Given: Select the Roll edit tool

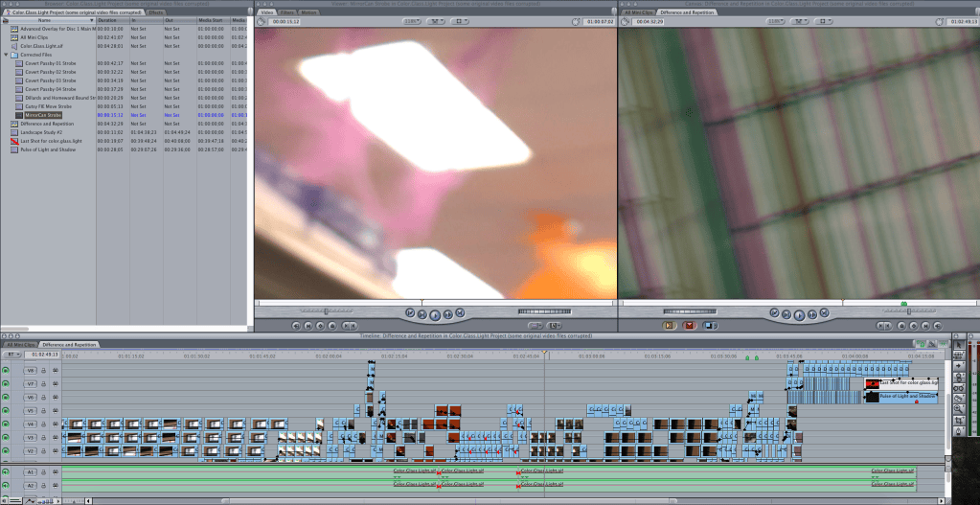Looking at the screenshot, I should click(x=960, y=377).
